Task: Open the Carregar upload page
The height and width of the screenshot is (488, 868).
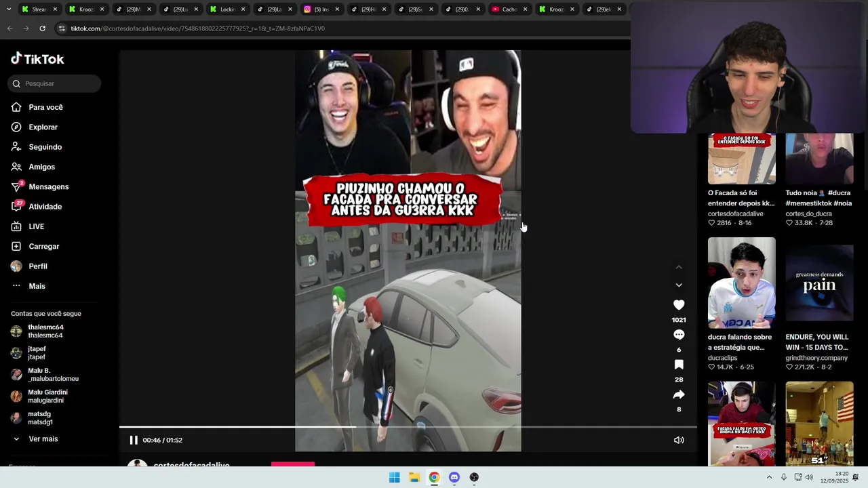Action: (35, 246)
